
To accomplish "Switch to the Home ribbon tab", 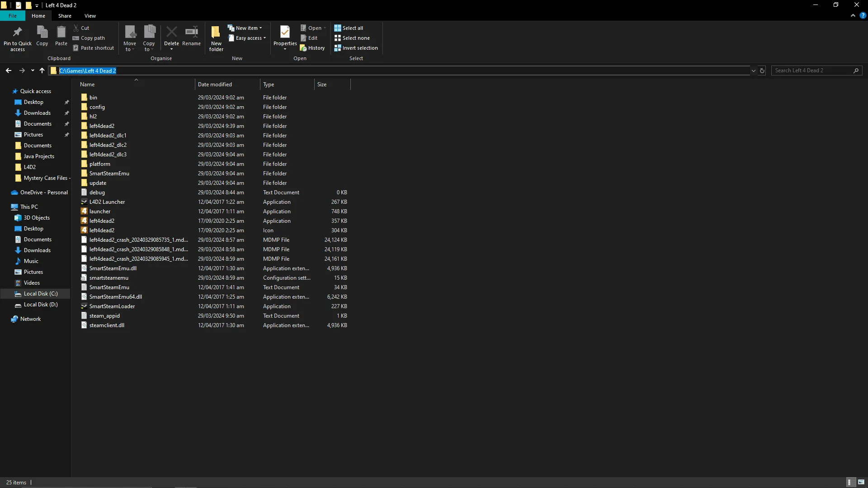I will pos(38,16).
